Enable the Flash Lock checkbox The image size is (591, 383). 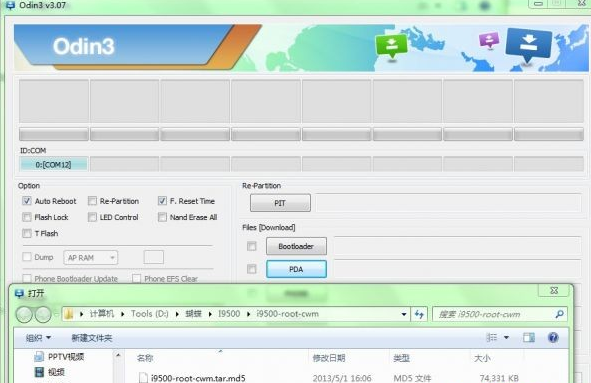27,217
